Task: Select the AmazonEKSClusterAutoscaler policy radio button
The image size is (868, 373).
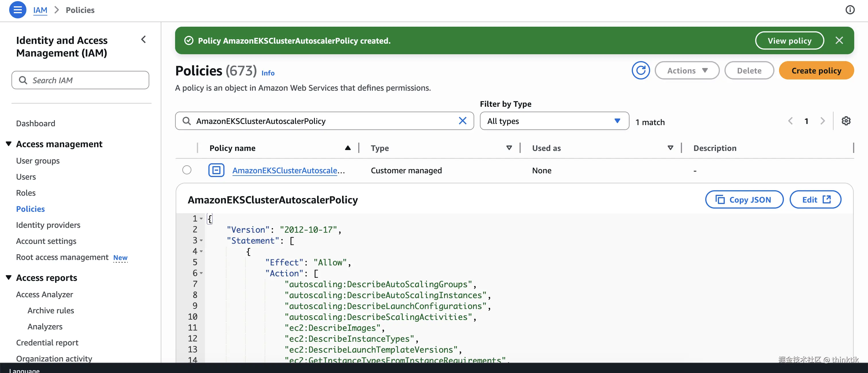Action: tap(187, 170)
